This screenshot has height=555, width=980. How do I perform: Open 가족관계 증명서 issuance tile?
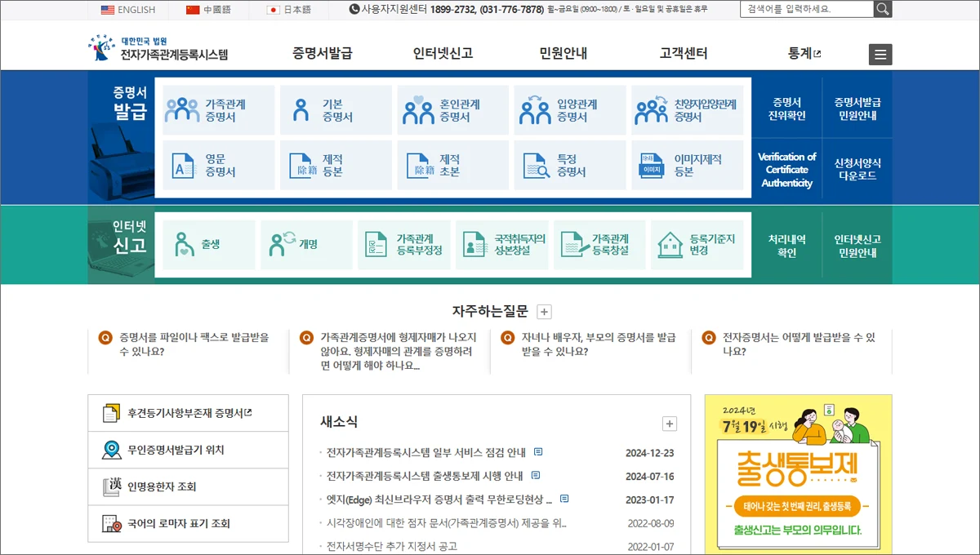(219, 110)
